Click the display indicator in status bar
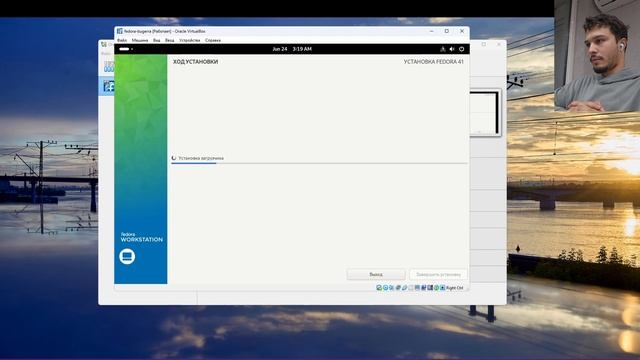 point(417,288)
